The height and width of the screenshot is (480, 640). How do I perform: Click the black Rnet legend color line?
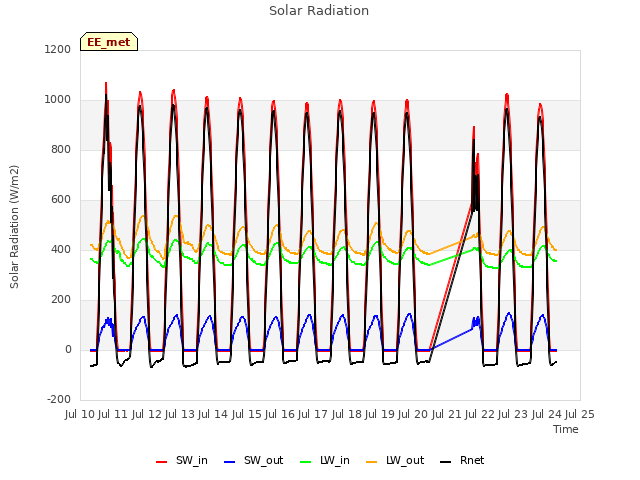[446, 462]
